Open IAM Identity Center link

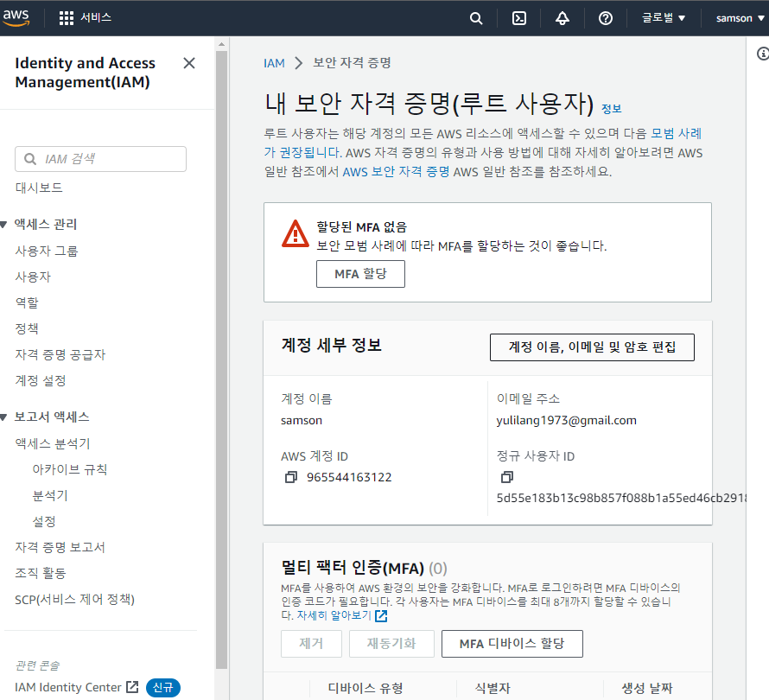pos(68,687)
